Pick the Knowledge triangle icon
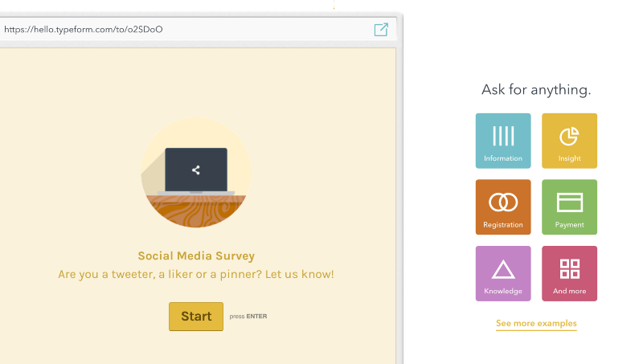 pyautogui.click(x=503, y=268)
